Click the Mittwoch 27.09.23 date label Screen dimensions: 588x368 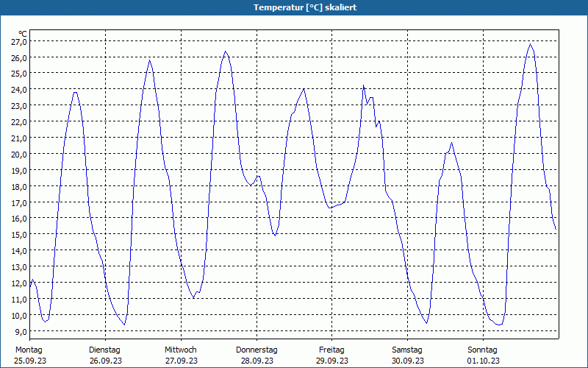pos(181,355)
